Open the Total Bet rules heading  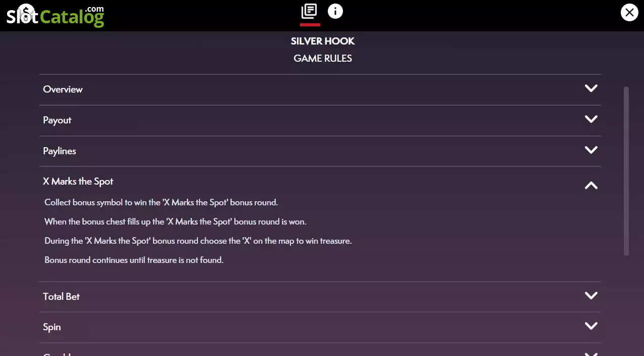(x=61, y=297)
